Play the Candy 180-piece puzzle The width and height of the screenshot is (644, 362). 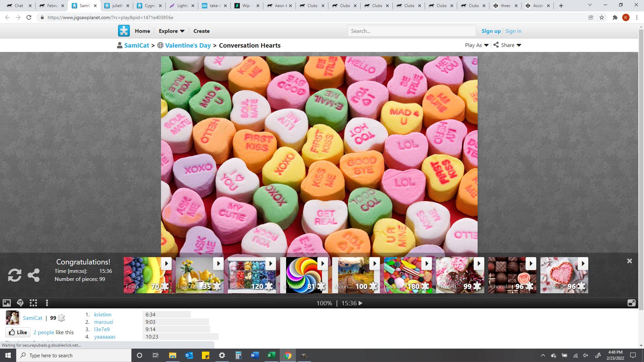pos(427,263)
